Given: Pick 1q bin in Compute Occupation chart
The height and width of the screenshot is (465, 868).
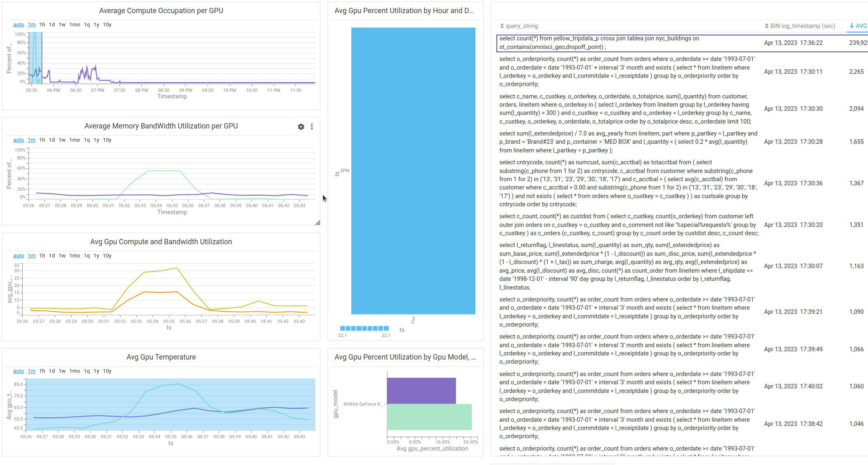Looking at the screenshot, I should (x=87, y=25).
